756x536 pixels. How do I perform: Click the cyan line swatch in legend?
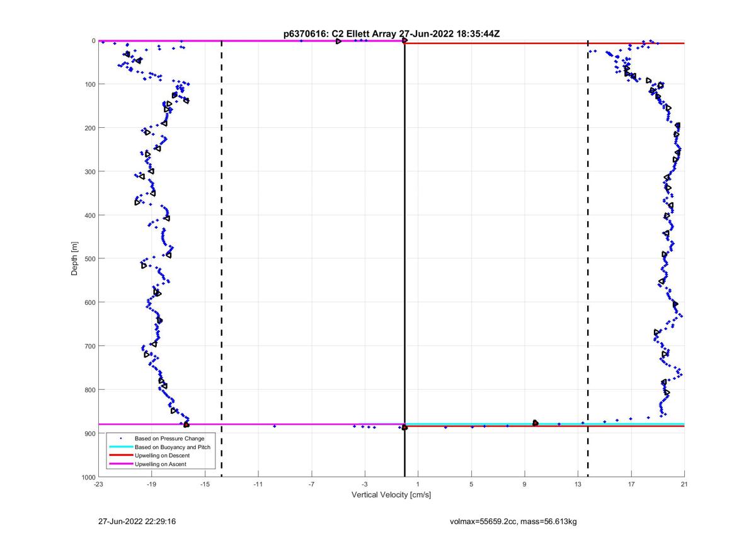120,447
